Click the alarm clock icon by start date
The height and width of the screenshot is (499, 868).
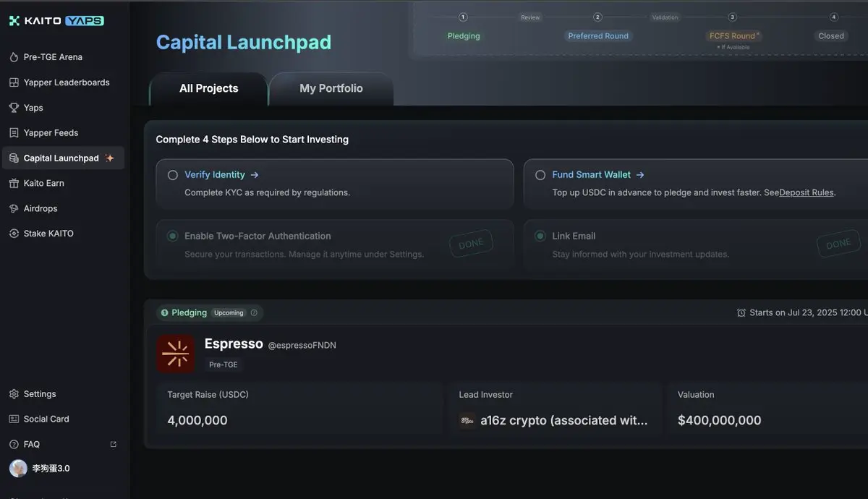(x=741, y=313)
